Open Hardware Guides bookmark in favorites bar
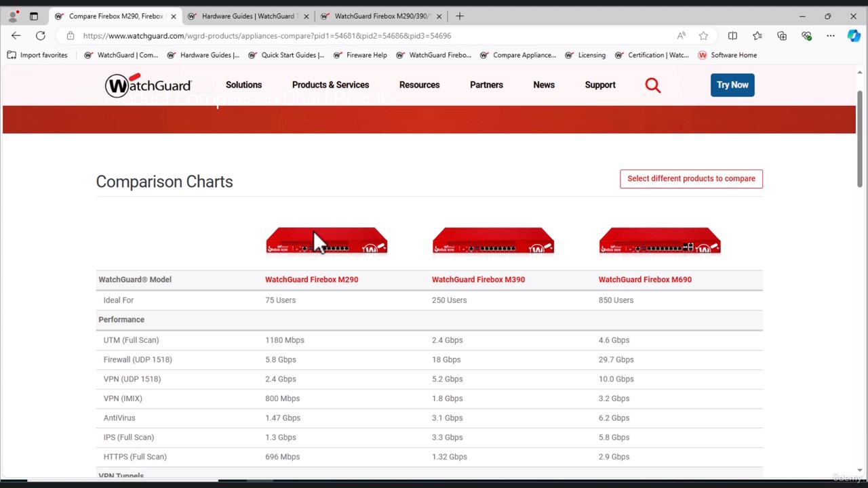 tap(203, 55)
